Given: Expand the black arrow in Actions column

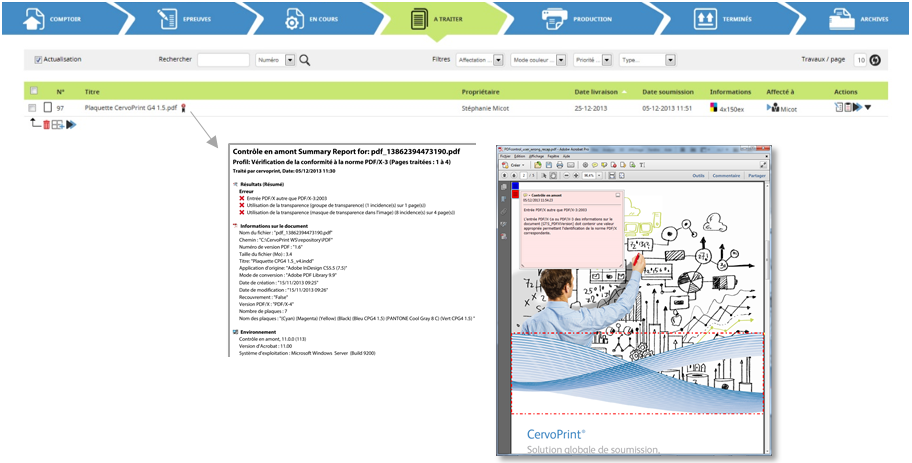Looking at the screenshot, I should click(868, 107).
